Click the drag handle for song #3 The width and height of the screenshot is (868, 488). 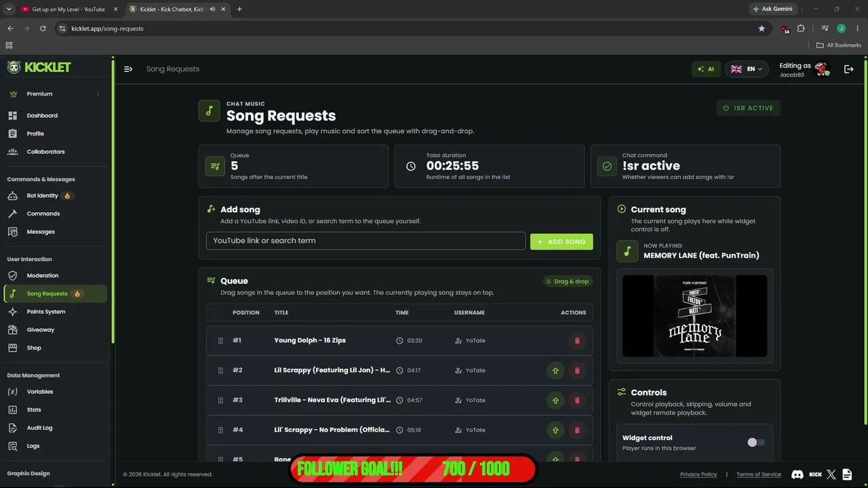(220, 401)
